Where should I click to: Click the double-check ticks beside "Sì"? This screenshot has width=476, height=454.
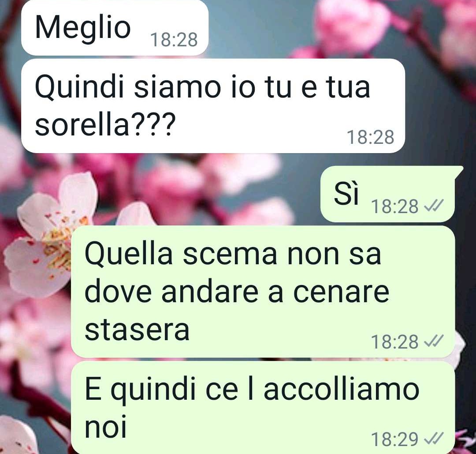click(434, 206)
